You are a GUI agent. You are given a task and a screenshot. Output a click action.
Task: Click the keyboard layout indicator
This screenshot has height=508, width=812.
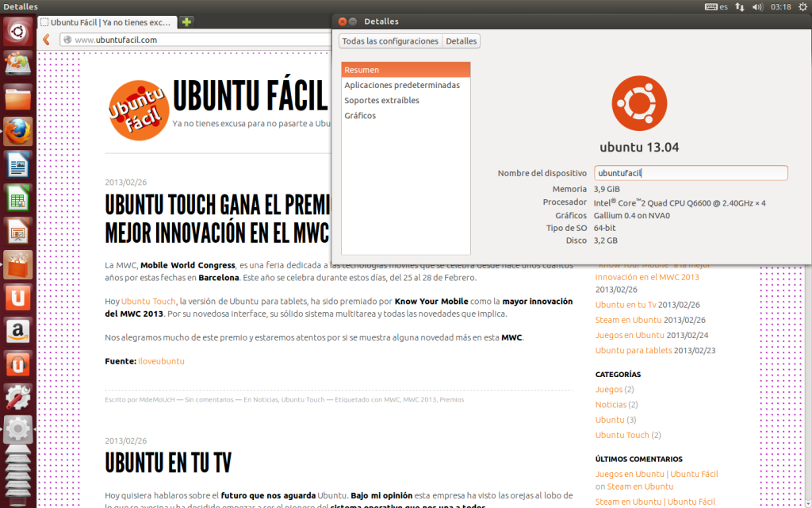pos(717,6)
